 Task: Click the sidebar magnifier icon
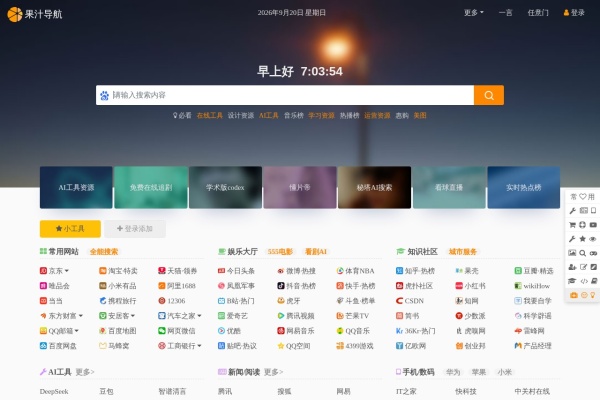(x=582, y=253)
